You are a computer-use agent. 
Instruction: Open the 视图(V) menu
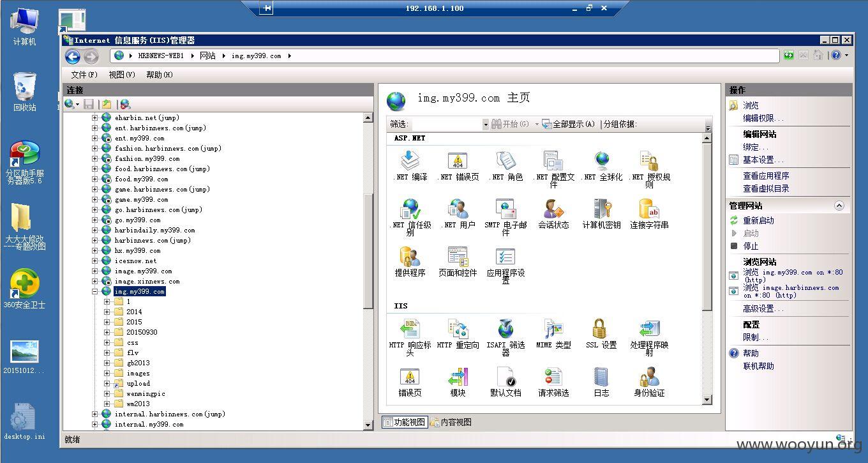122,75
